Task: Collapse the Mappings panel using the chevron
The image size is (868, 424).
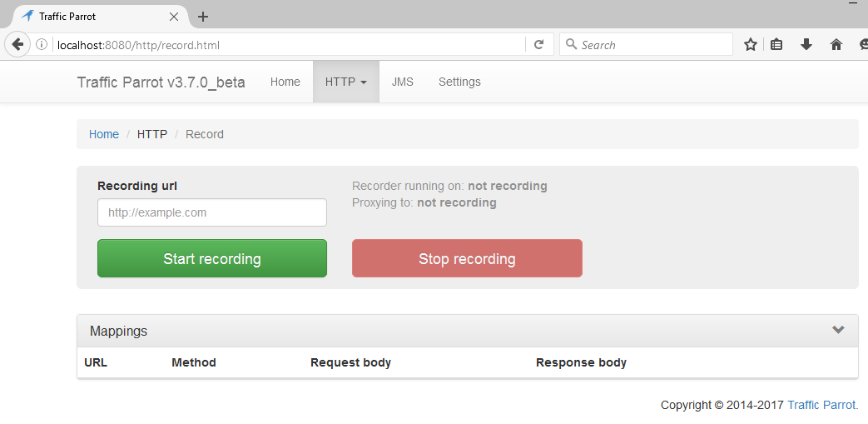Action: pos(838,330)
